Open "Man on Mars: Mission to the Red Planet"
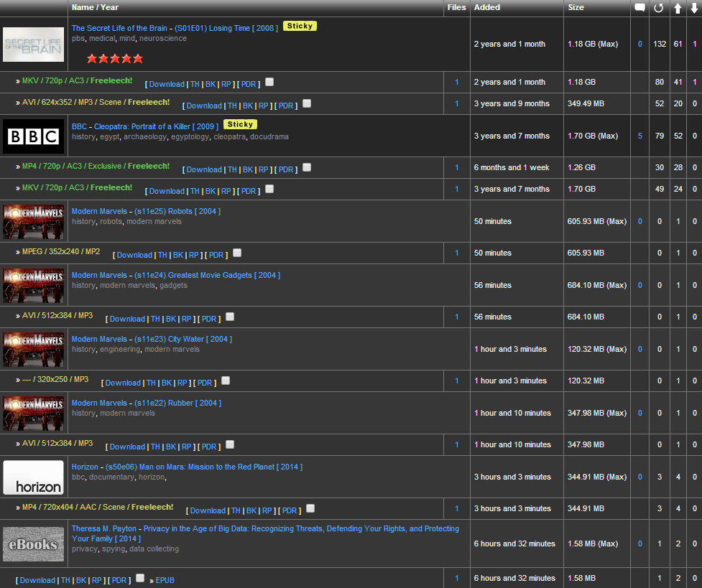This screenshot has height=588, width=702. (x=190, y=467)
